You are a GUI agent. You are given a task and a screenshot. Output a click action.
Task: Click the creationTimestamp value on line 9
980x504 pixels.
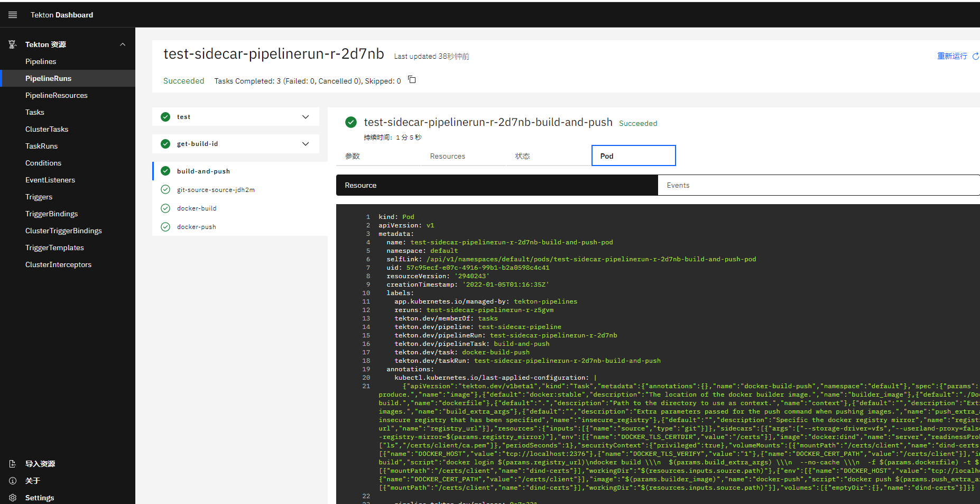point(506,285)
